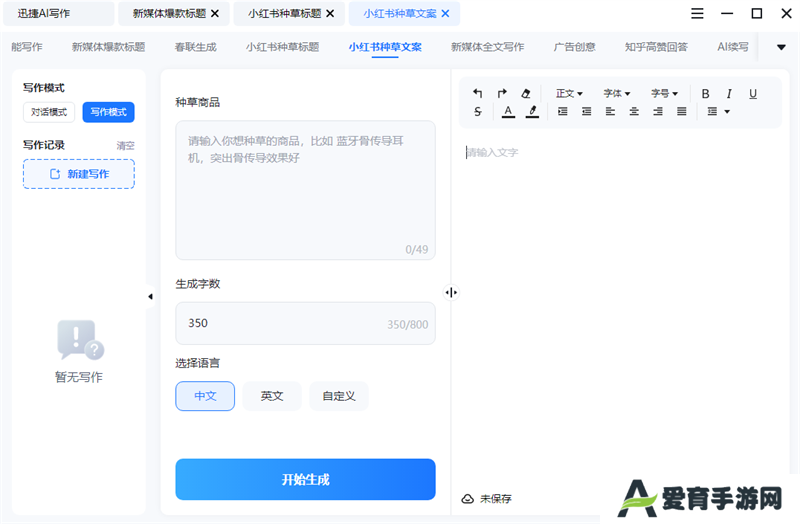Select 中文 as output language
800x524 pixels.
click(x=205, y=396)
